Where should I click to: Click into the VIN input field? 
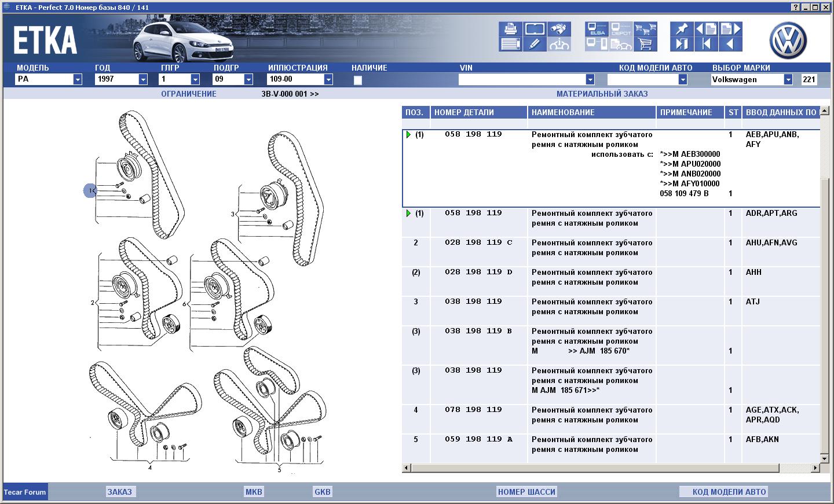(522, 79)
